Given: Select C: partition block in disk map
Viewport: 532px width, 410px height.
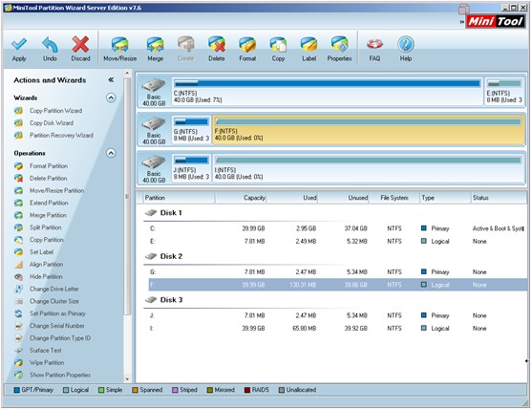Looking at the screenshot, I should (328, 91).
